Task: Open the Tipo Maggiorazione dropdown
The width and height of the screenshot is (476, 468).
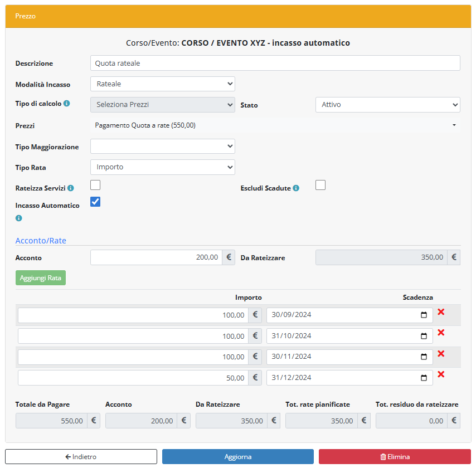Action: (x=162, y=146)
